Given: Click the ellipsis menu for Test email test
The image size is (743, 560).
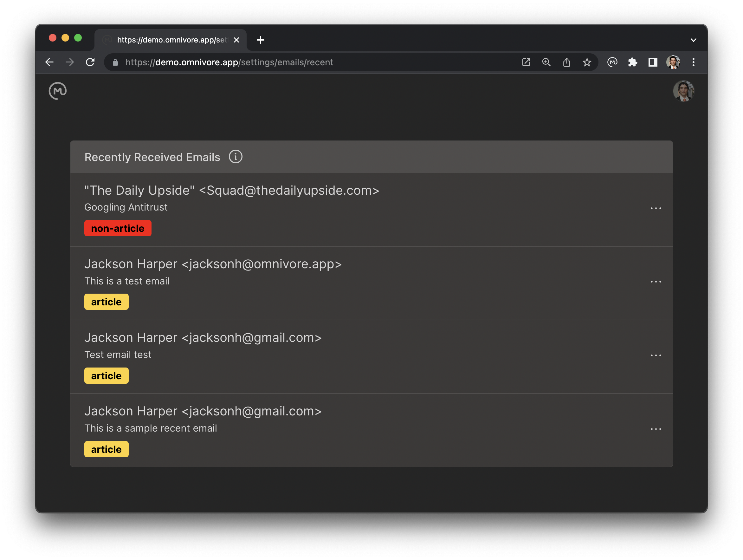Looking at the screenshot, I should 656,355.
